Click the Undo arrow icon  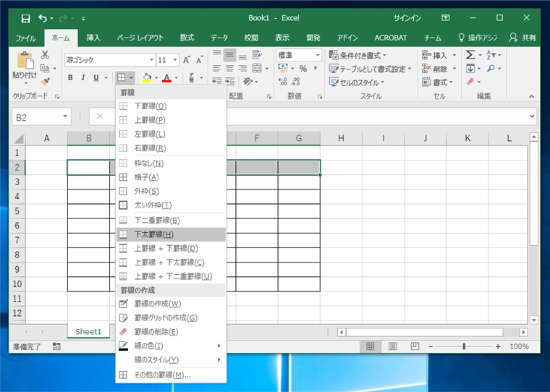[x=43, y=18]
